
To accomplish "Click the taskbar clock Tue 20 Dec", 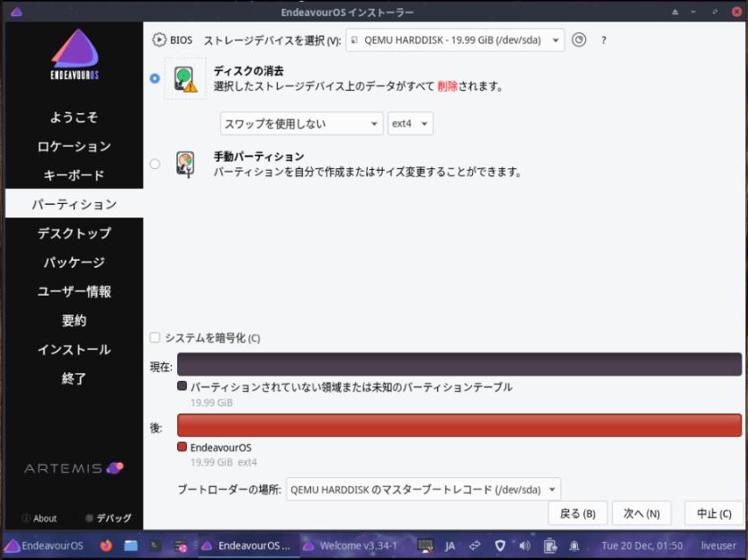I will [642, 546].
